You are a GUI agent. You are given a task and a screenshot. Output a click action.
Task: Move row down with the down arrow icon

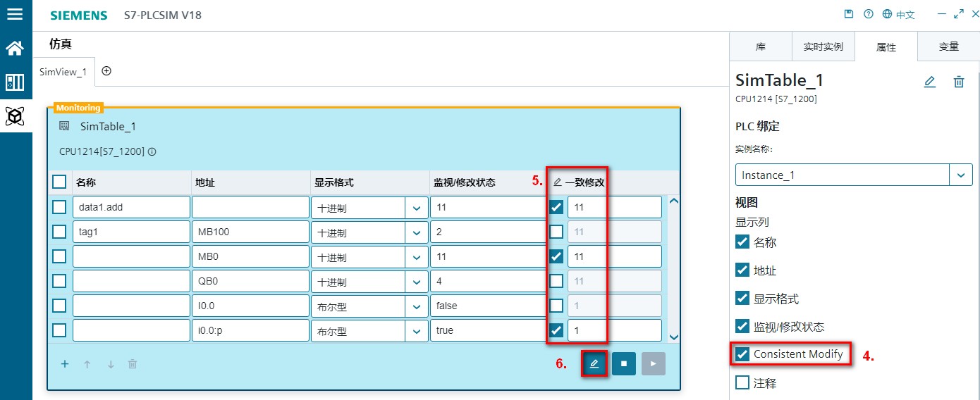pyautogui.click(x=111, y=364)
